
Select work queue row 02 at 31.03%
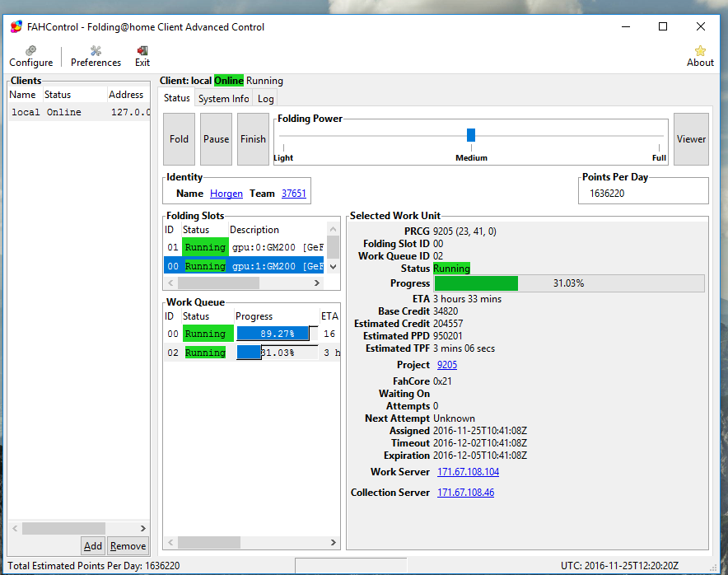pos(252,353)
